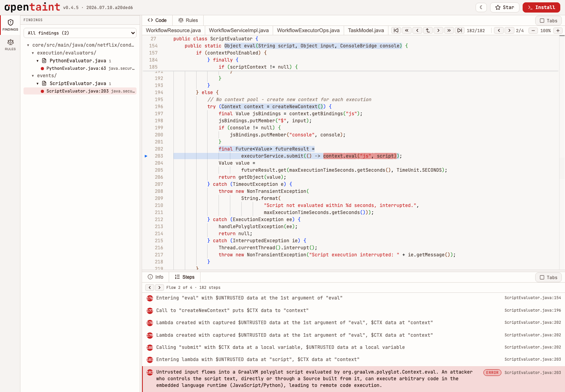
Task: Open the WorkflowServiceImpl.java file tab
Action: [239, 30]
